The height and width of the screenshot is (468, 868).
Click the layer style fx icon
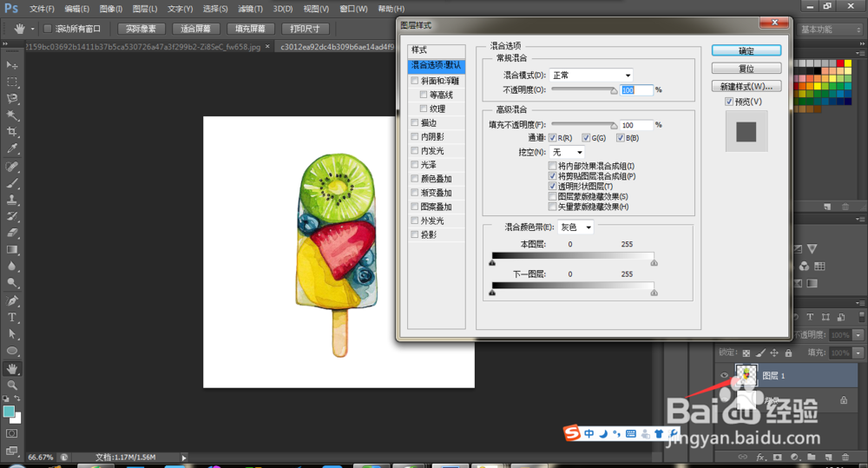[x=760, y=457]
